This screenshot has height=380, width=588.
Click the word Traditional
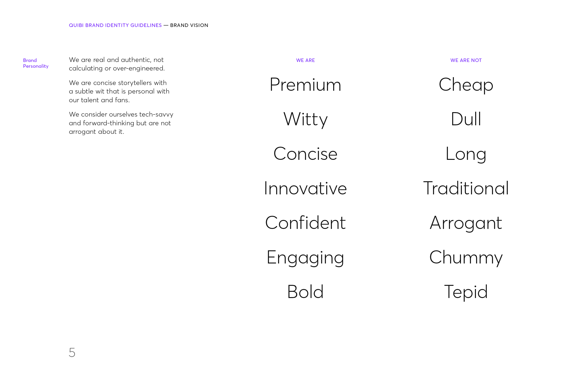click(x=466, y=188)
